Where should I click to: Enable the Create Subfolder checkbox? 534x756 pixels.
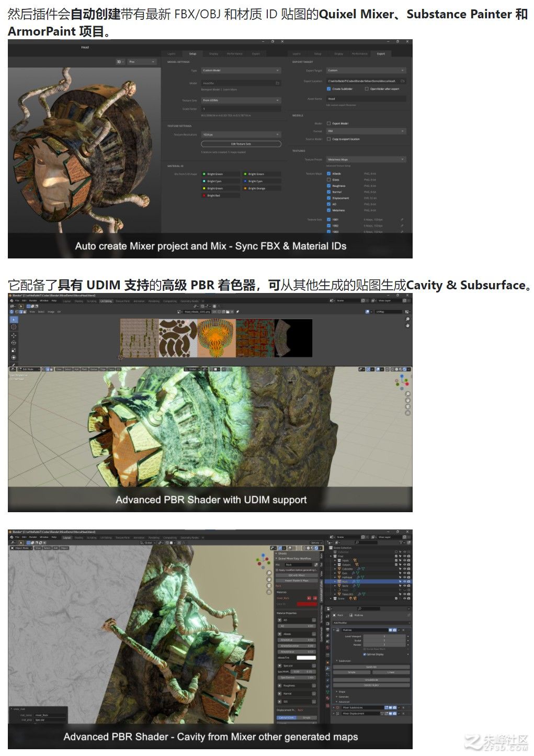coord(328,89)
